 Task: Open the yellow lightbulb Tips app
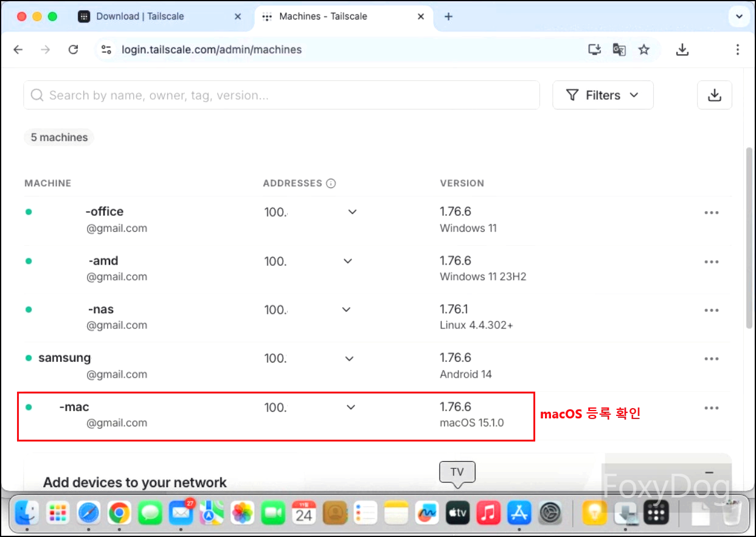[594, 513]
